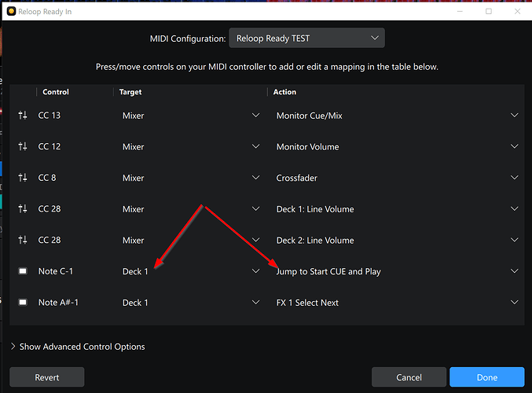
Task: Open the Reloop Ready TEST configuration dropdown
Action: pos(306,38)
